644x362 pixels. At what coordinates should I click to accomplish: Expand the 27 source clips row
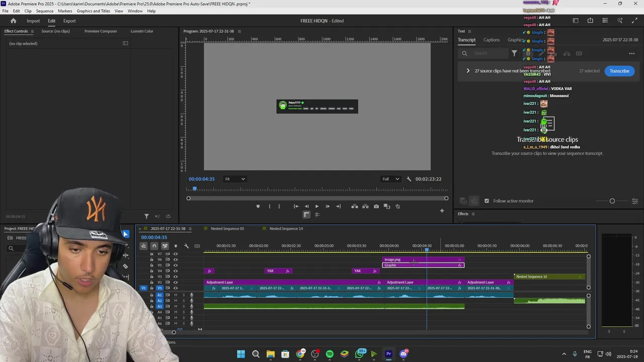coord(468,71)
